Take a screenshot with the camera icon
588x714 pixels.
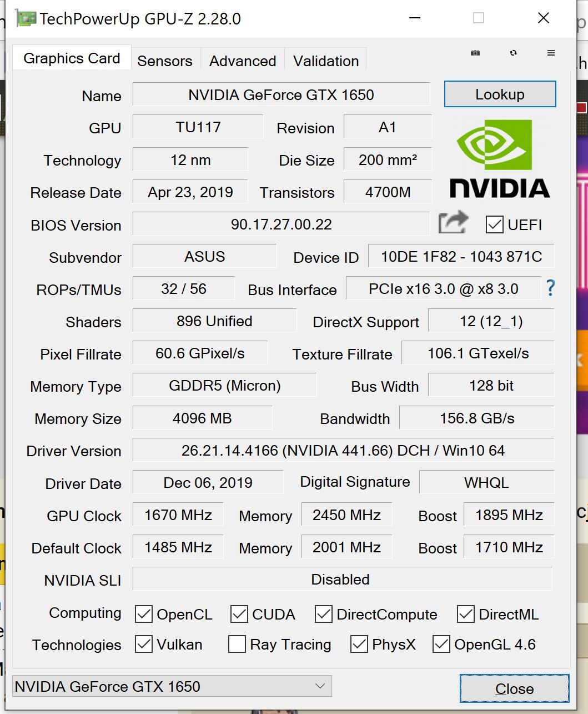(x=475, y=53)
